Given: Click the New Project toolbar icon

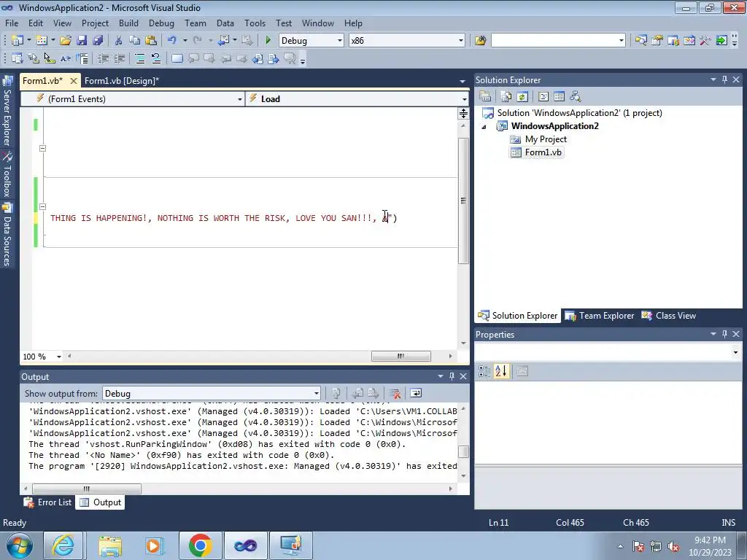Looking at the screenshot, I should [x=18, y=41].
